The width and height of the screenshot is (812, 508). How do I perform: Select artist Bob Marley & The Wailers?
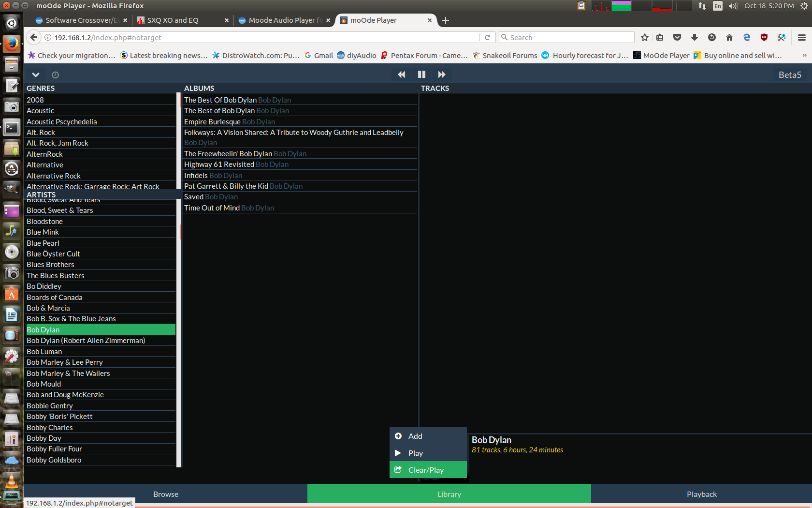100,373
